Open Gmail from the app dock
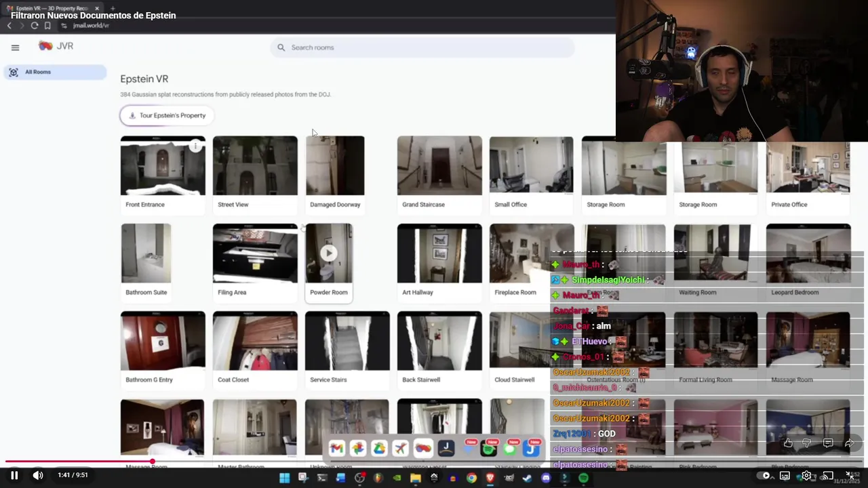 pos(336,449)
